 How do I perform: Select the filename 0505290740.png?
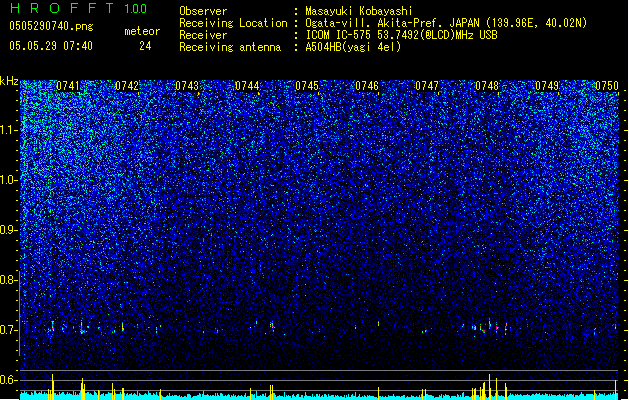(x=51, y=26)
